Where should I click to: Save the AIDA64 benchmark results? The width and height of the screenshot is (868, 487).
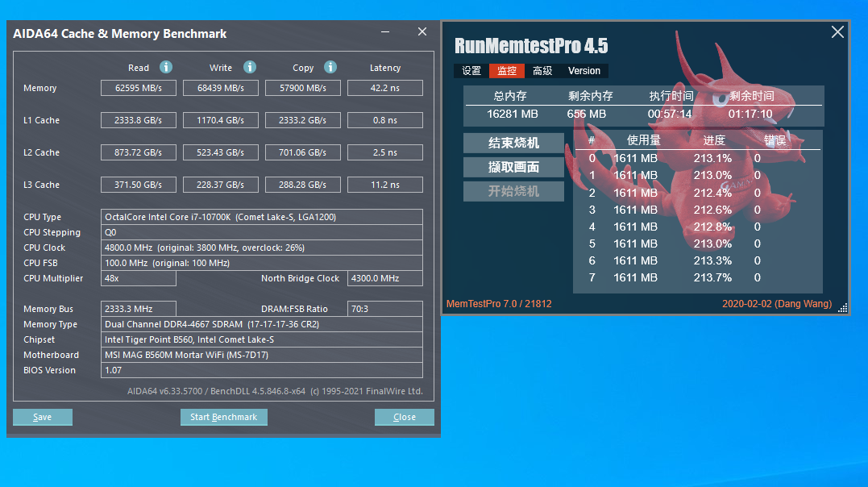pos(43,417)
